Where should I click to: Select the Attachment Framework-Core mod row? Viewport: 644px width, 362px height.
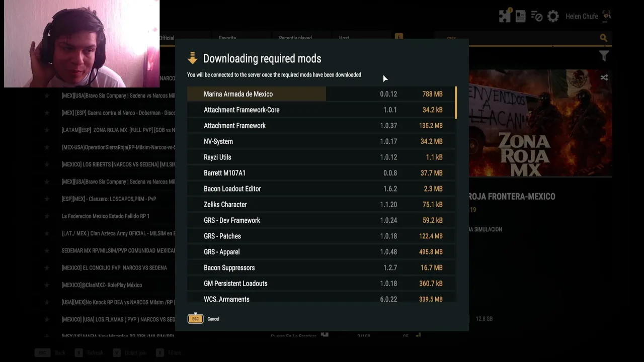pyautogui.click(x=321, y=110)
